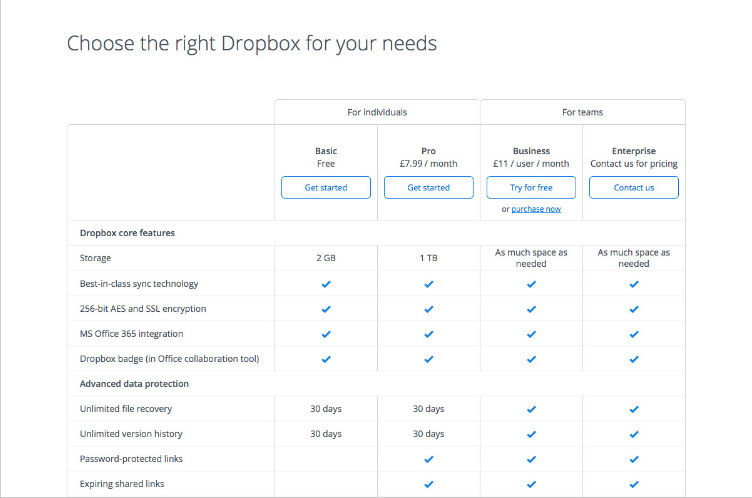
Task: Click Basic version history '30 days' value
Action: [x=326, y=434]
